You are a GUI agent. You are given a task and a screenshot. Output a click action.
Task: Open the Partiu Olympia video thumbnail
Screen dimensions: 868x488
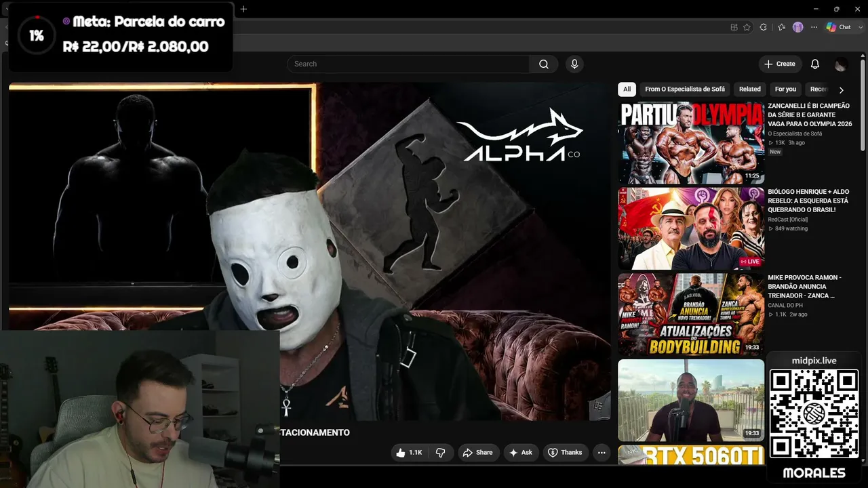point(691,142)
